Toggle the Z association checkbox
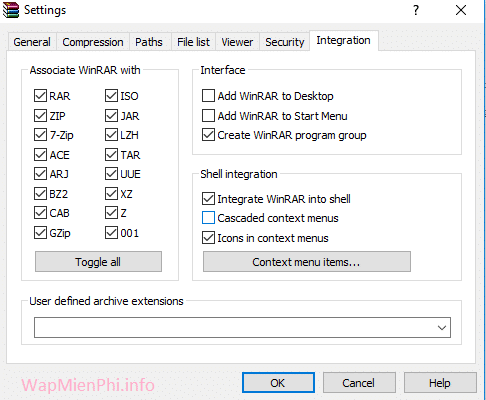The width and height of the screenshot is (486, 400). pos(111,213)
